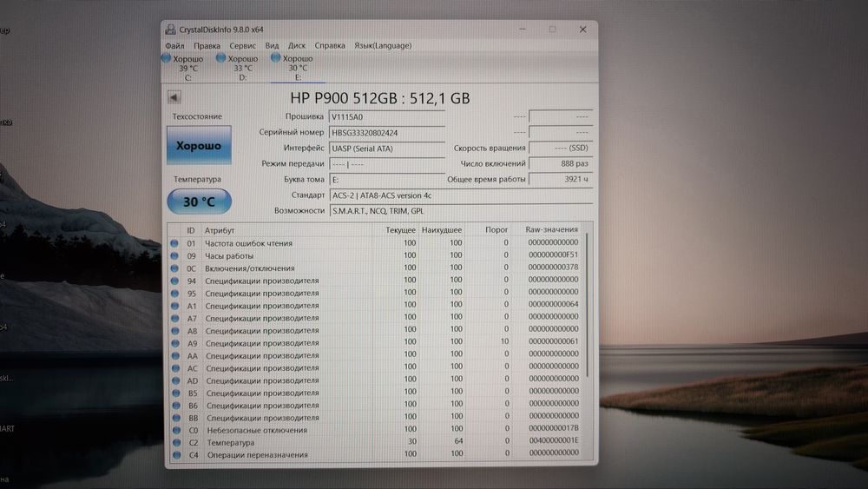Image resolution: width=868 pixels, height=489 pixels.
Task: Select the Часы работы row
Action: [375, 256]
